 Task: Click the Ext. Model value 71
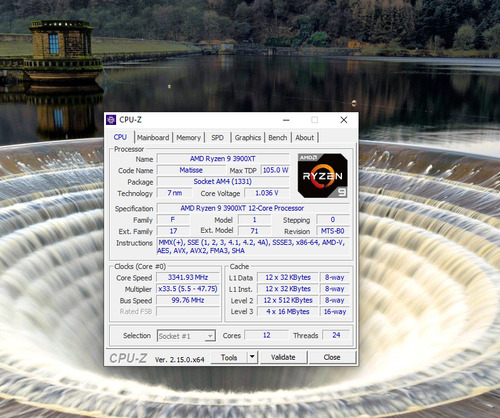tap(254, 231)
